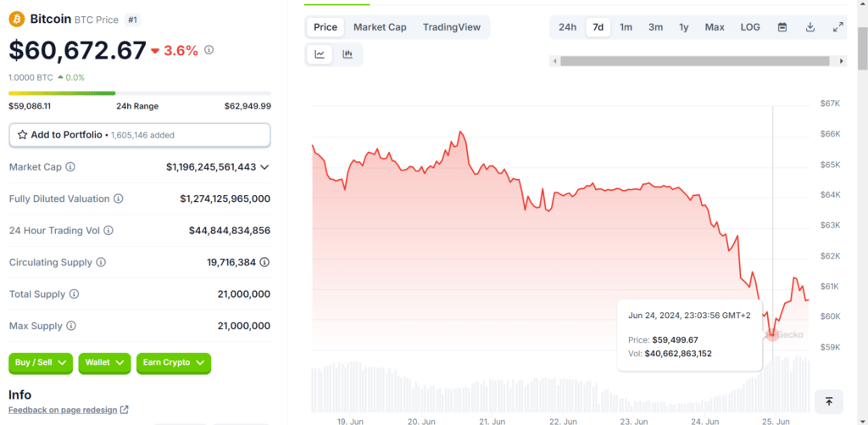Click info icon beside 24 Hour Trading Vol

108,231
